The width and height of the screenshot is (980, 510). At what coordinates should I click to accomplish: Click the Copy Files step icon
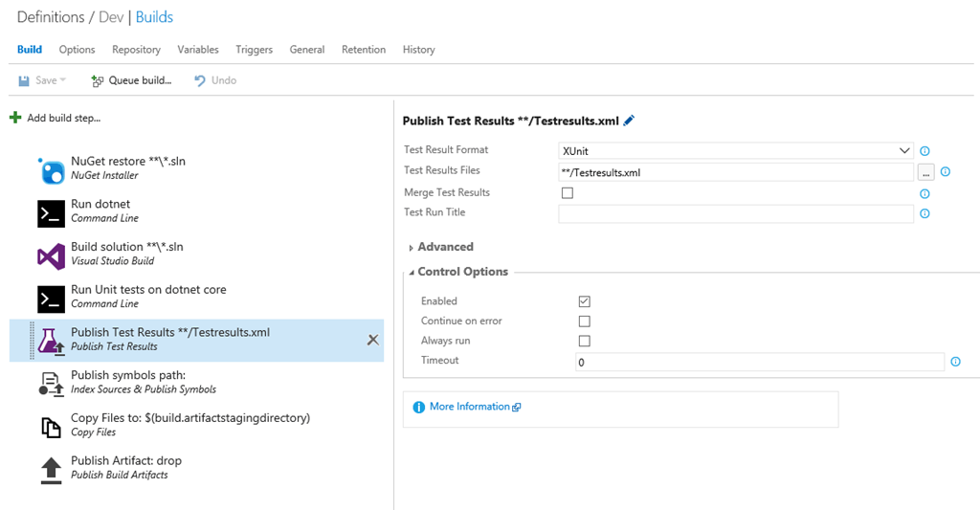(52, 428)
